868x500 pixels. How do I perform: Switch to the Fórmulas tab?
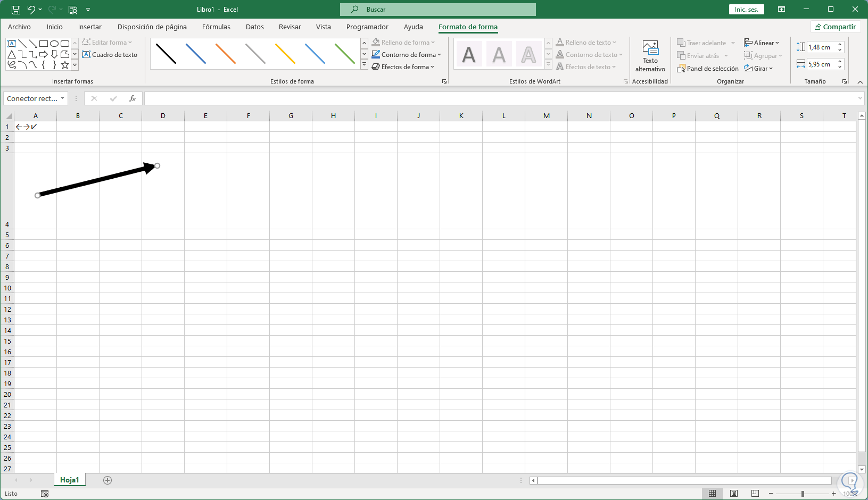[x=216, y=27]
